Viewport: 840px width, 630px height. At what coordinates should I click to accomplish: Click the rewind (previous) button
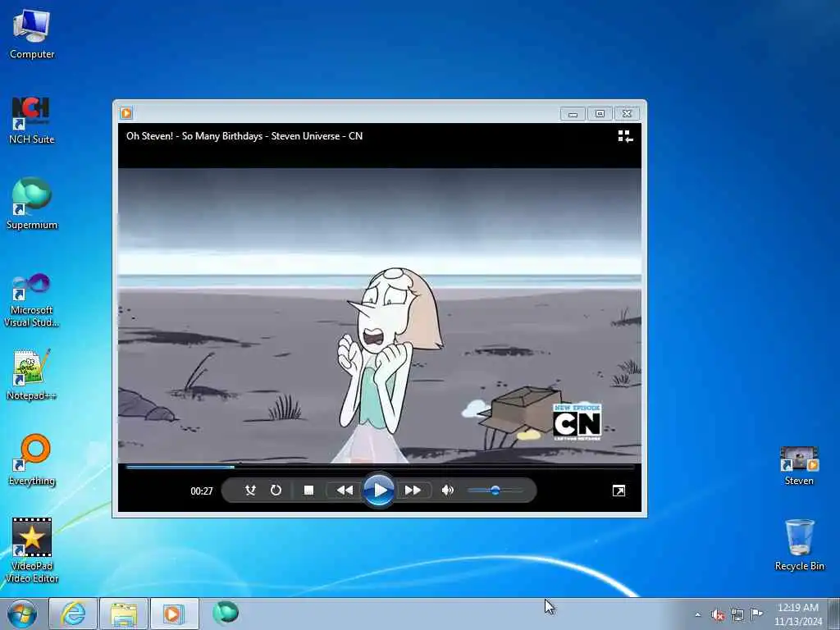345,491
